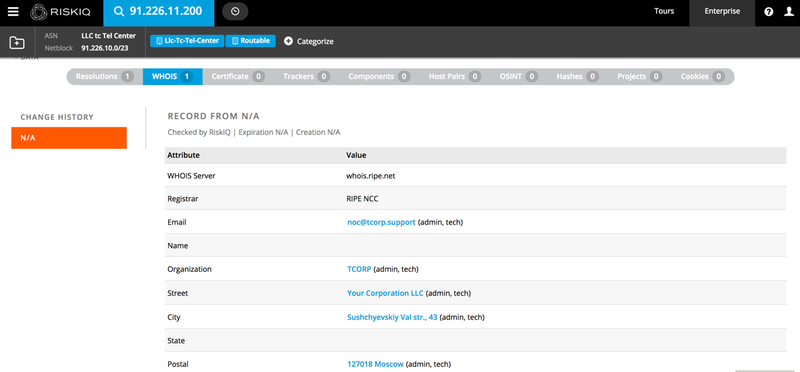Open the user profile icon
800x372 pixels.
coord(788,12)
